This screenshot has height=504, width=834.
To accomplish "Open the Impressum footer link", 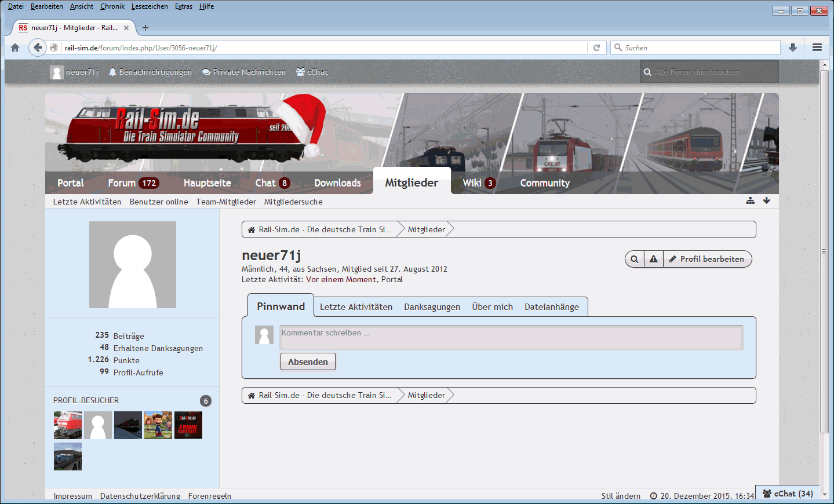I will 73,496.
